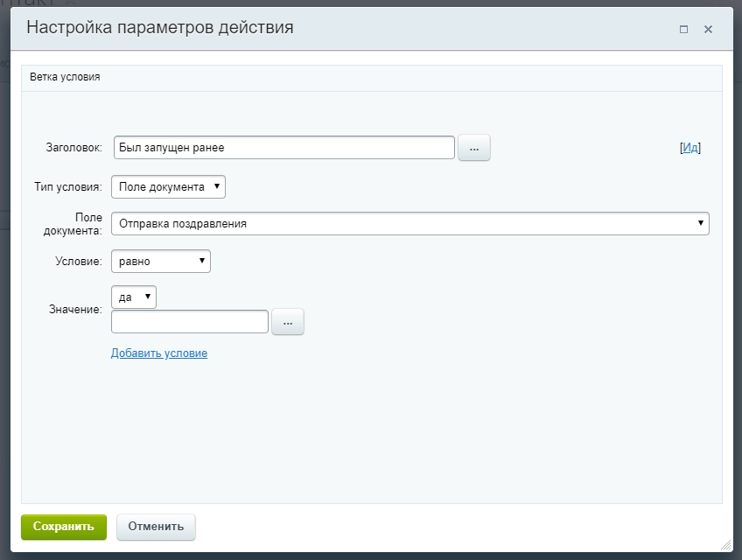Viewport: 742px width, 560px height.
Task: Close the action settings dialog with X
Action: pyautogui.click(x=708, y=29)
